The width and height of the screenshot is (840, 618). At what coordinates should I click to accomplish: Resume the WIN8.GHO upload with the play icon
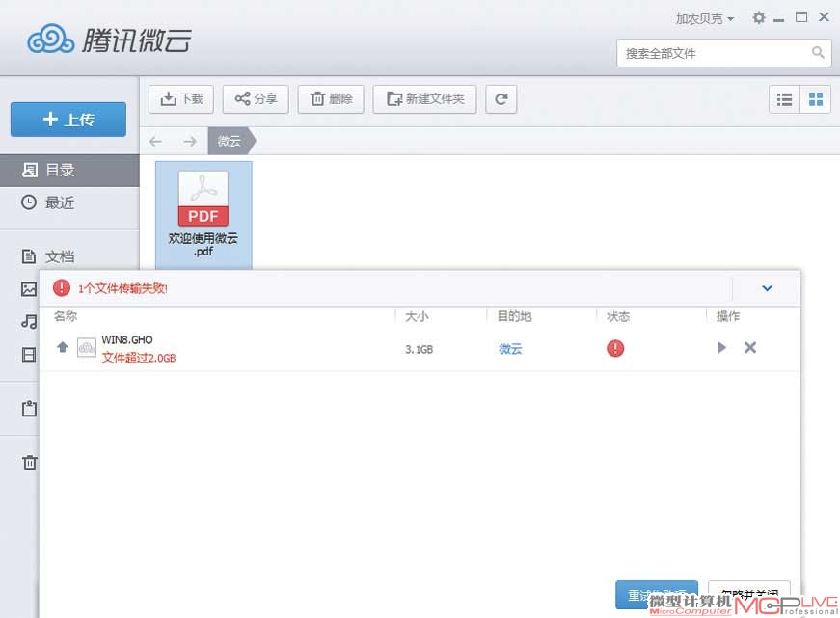[x=721, y=347]
